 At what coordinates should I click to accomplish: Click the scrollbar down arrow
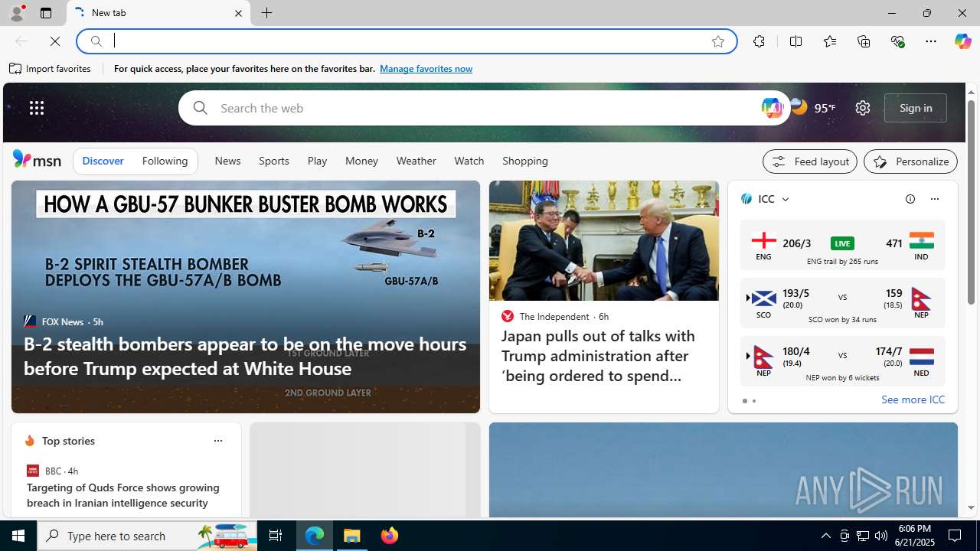click(971, 507)
